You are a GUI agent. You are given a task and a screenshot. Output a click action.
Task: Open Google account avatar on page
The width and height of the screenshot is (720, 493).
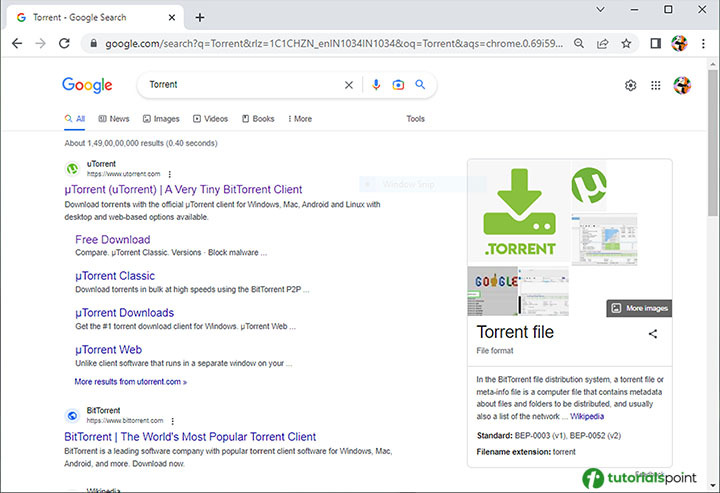682,85
